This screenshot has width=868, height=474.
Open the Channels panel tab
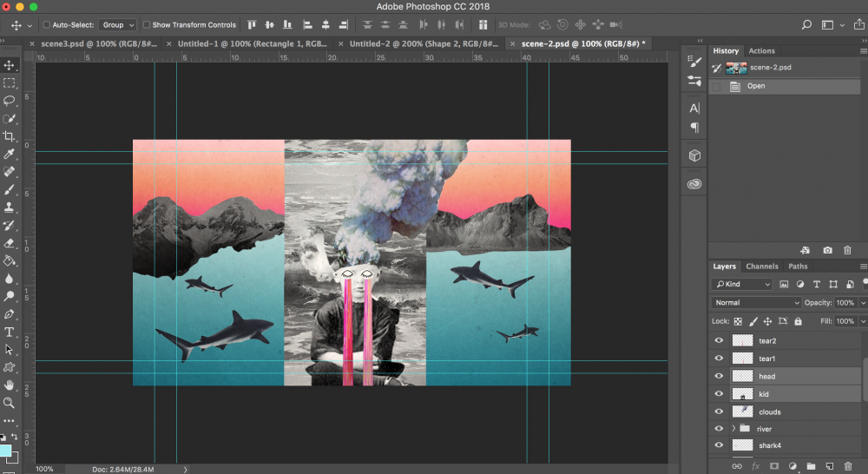point(762,267)
